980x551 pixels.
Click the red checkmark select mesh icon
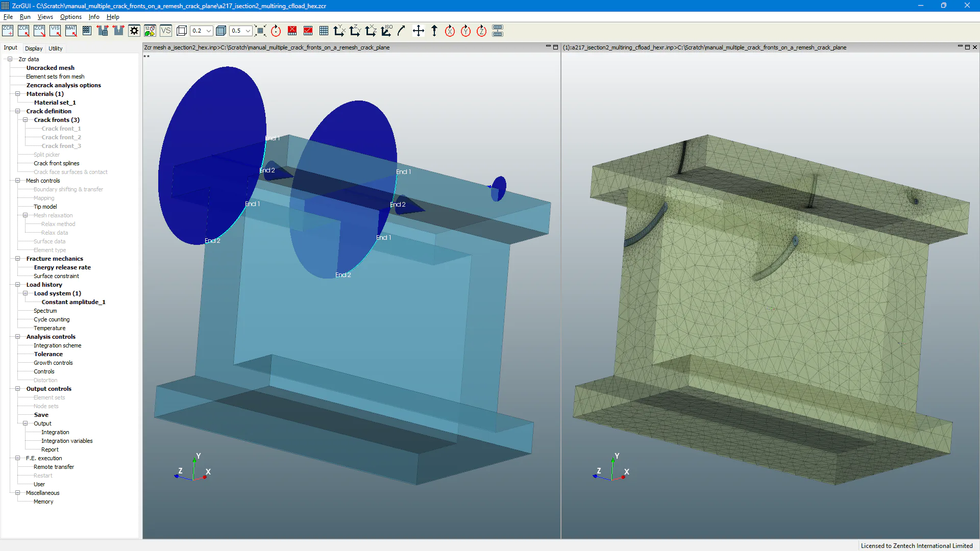[x=308, y=31]
